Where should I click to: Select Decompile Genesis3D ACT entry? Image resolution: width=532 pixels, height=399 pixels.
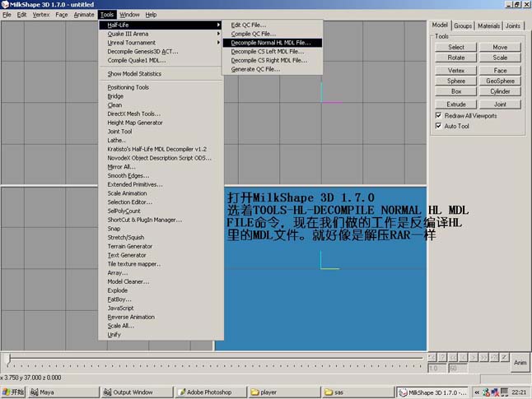161,51
